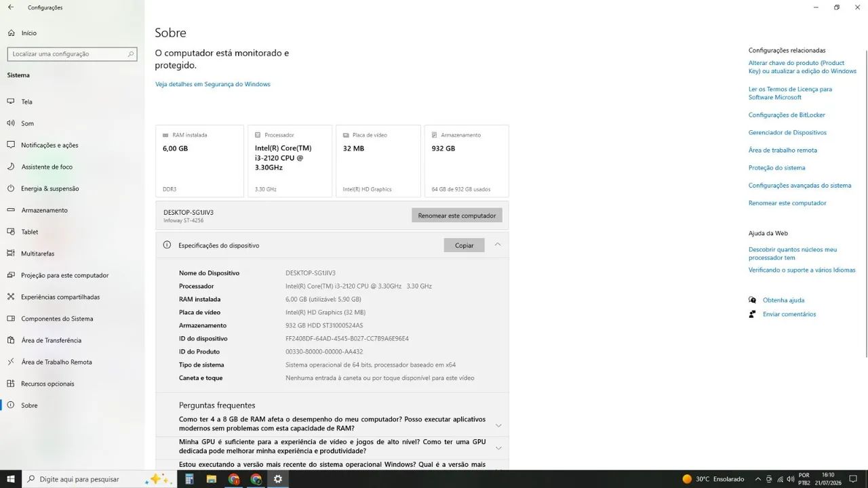Expand the FAQ about 4 a 8 GB de RAM
868x488 pixels.
(498, 426)
